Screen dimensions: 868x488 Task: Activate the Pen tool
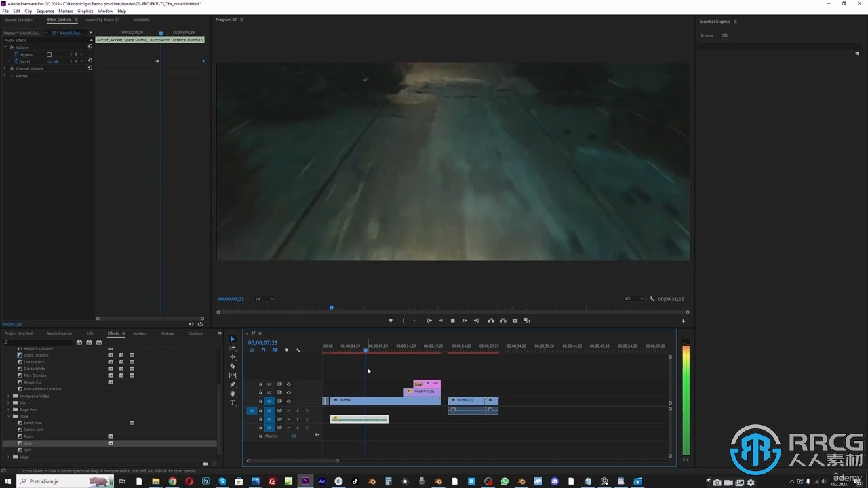click(233, 384)
